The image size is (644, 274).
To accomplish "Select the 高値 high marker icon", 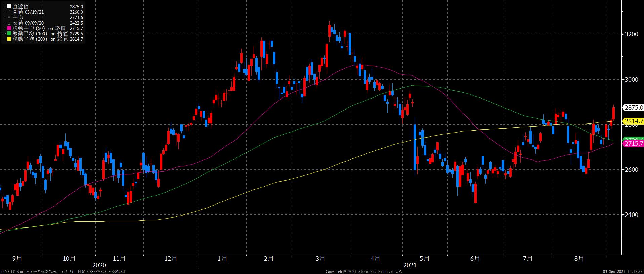I will (9, 12).
